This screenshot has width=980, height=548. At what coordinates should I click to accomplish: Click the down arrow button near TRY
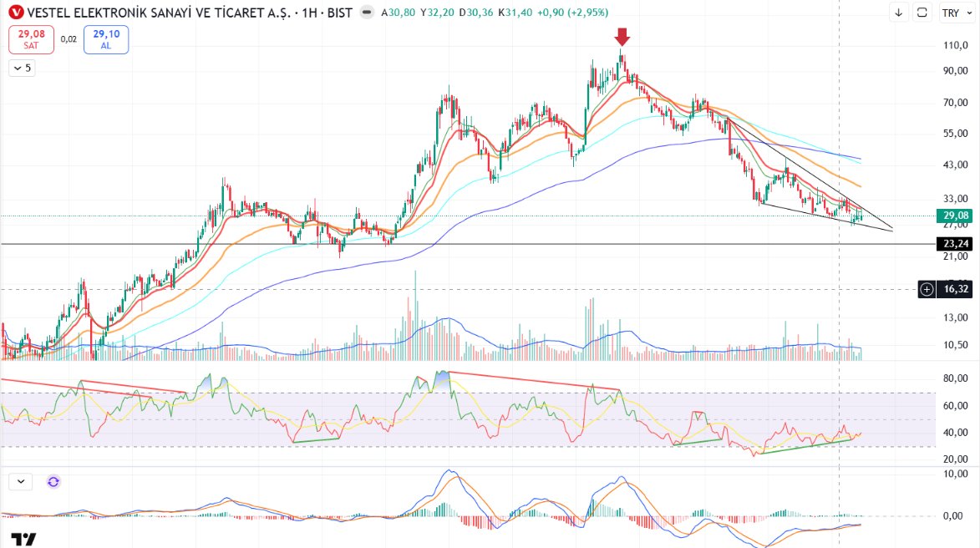[x=899, y=13]
